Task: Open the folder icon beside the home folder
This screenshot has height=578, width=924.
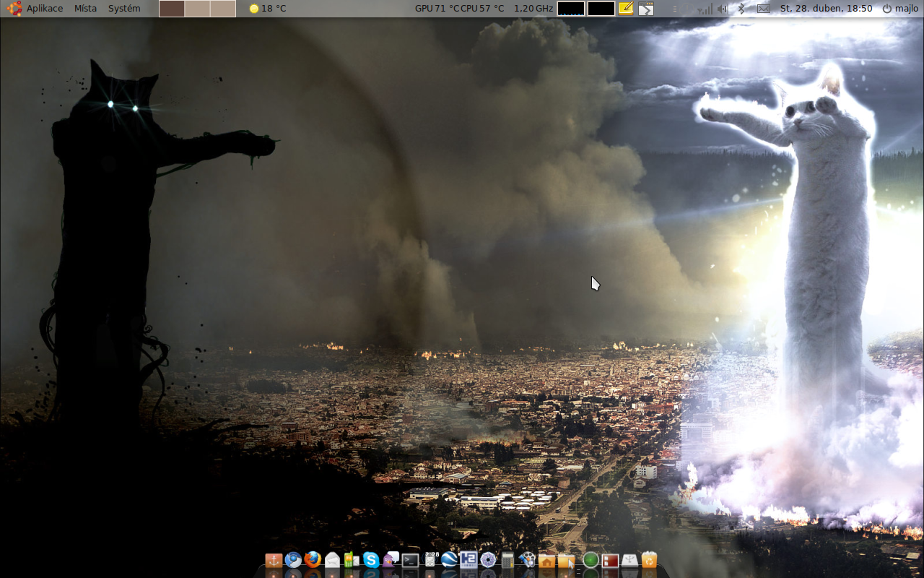Action: [567, 561]
